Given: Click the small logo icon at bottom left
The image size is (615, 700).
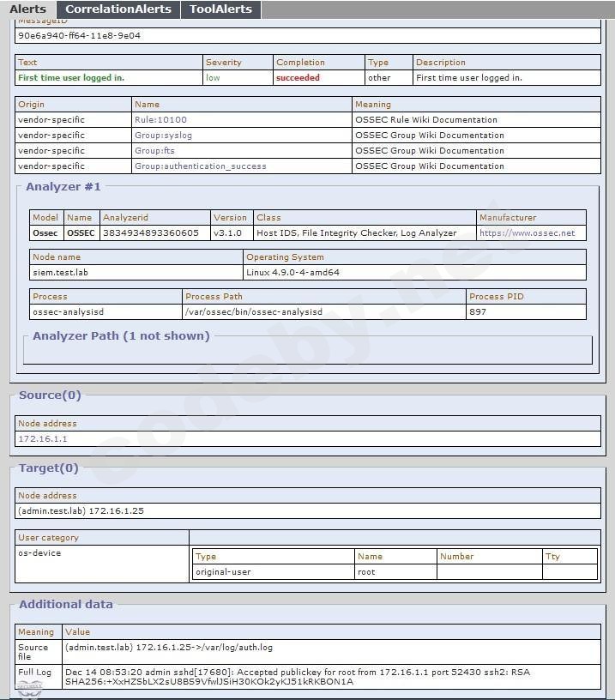Looking at the screenshot, I should pyautogui.click(x=28, y=689).
